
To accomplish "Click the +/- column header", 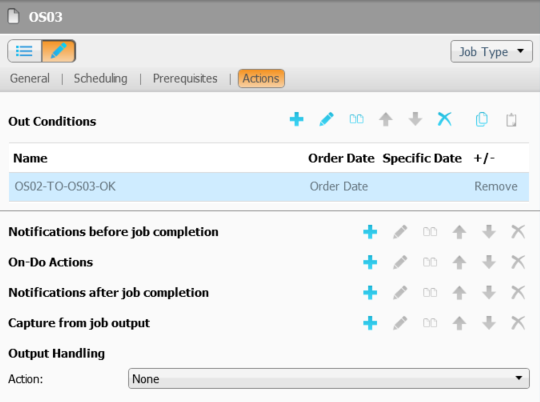I will 484,158.
